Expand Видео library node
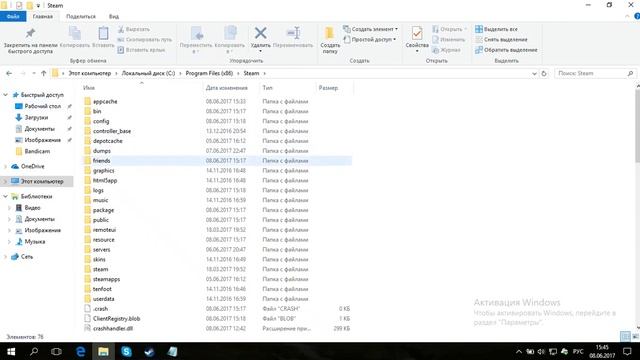The width and height of the screenshot is (640, 360). coord(9,208)
